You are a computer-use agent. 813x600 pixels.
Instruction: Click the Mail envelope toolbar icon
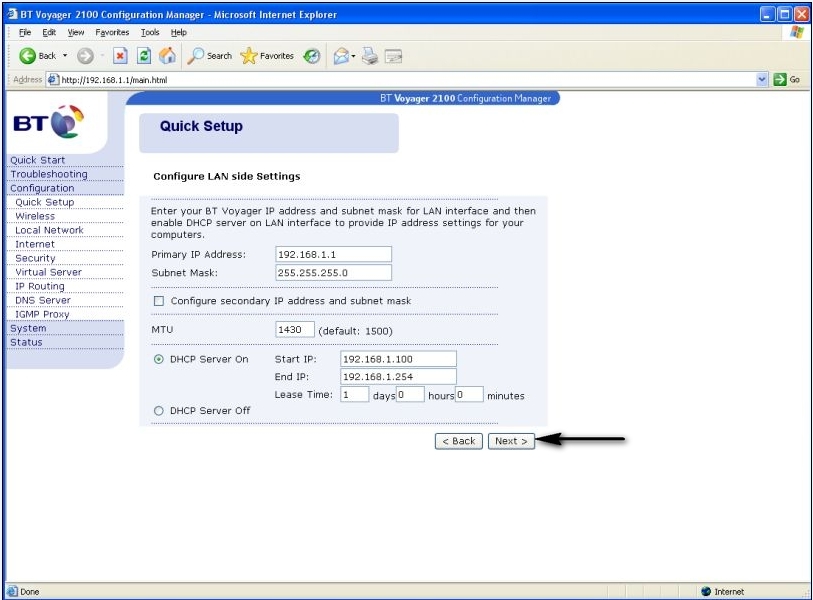341,55
